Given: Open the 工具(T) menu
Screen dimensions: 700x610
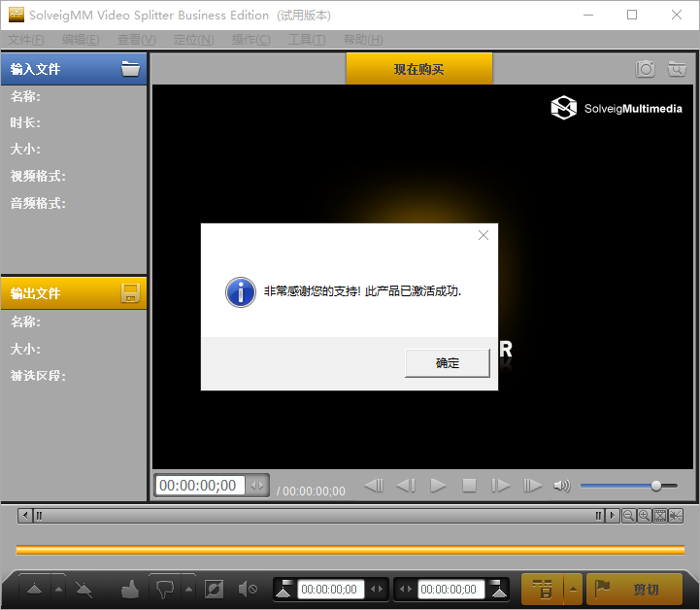Looking at the screenshot, I should (307, 40).
